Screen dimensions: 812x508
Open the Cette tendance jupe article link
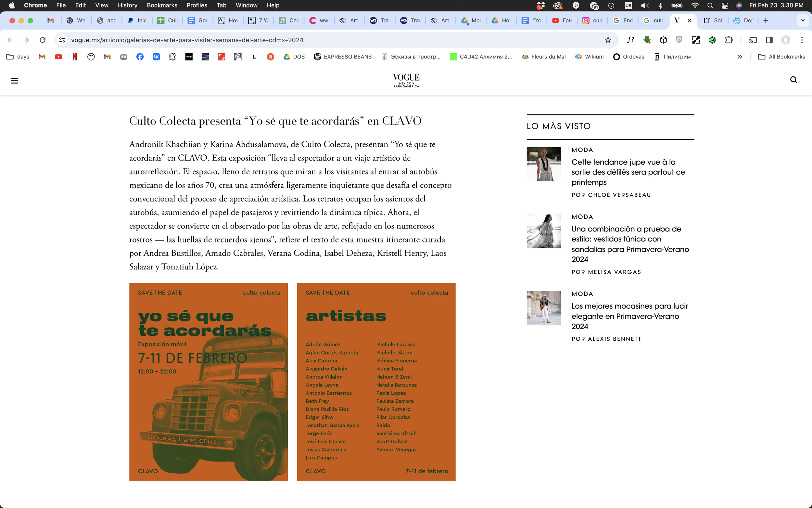[628, 172]
